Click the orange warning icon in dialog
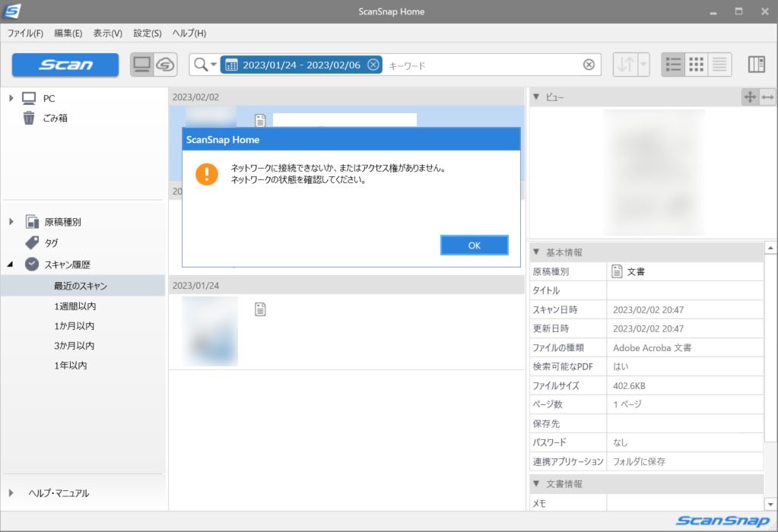 click(x=206, y=174)
